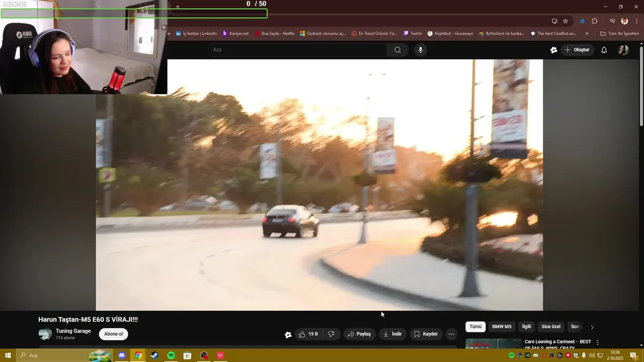Click the YouTube search input field
The width and height of the screenshot is (644, 362).
297,50
